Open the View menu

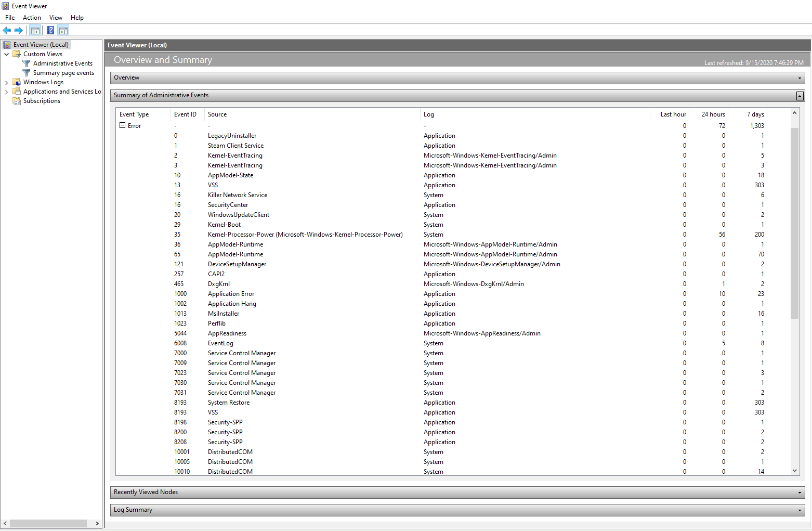pos(56,18)
